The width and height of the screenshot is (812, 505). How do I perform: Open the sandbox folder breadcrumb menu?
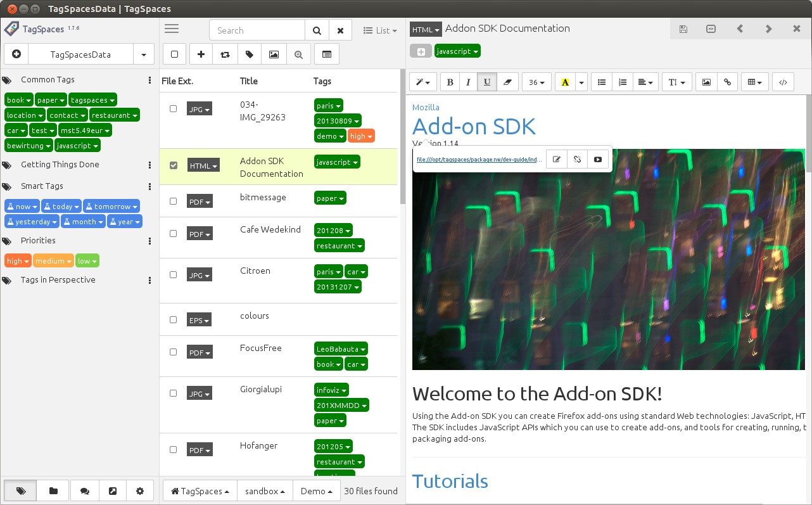click(264, 491)
